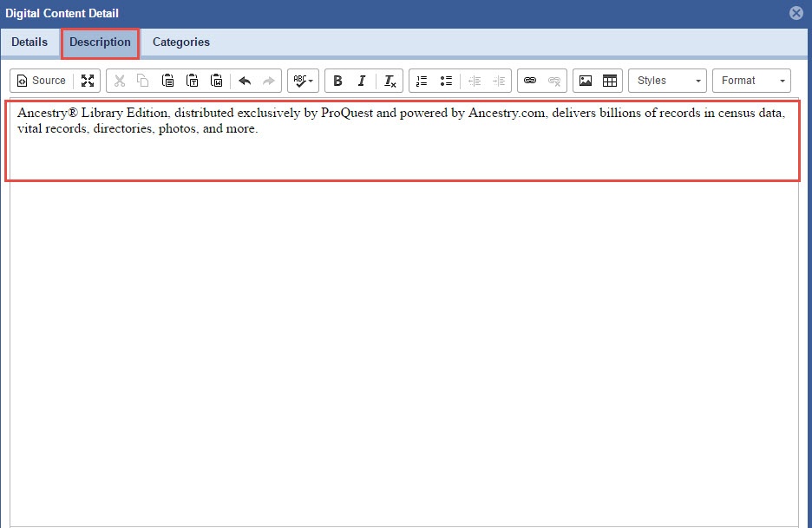Select Paste as plain text icon
This screenshot has height=528, width=812.
click(x=192, y=81)
